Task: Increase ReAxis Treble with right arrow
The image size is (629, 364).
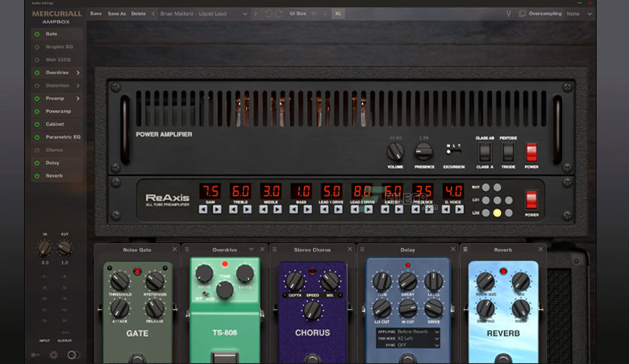Action: pyautogui.click(x=247, y=209)
